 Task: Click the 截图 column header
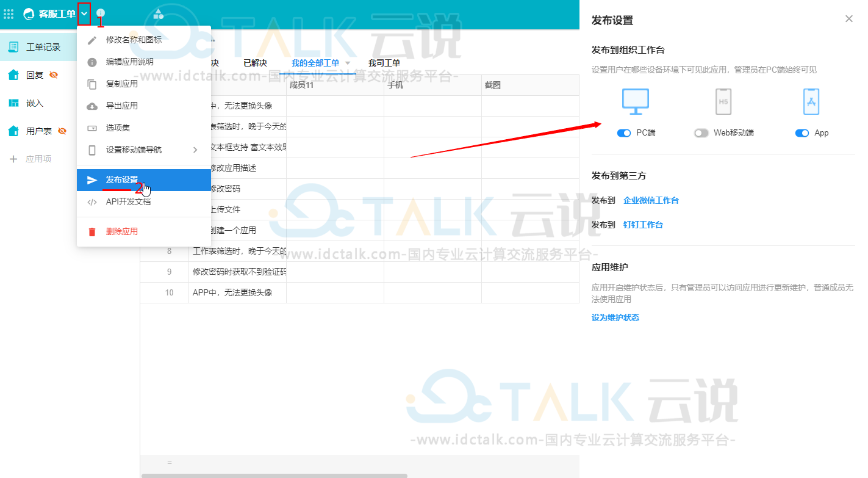530,85
